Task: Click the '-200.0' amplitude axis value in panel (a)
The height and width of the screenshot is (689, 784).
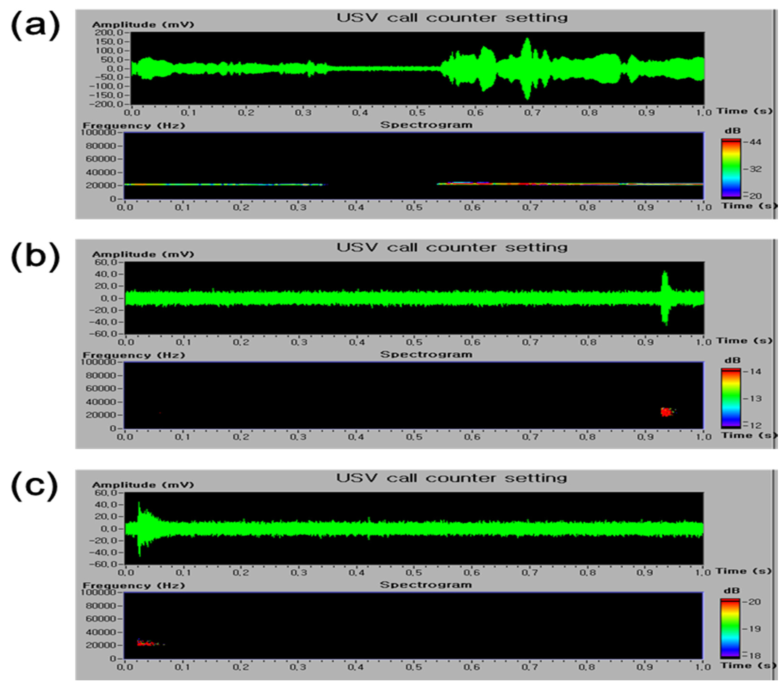Action: click(x=106, y=104)
